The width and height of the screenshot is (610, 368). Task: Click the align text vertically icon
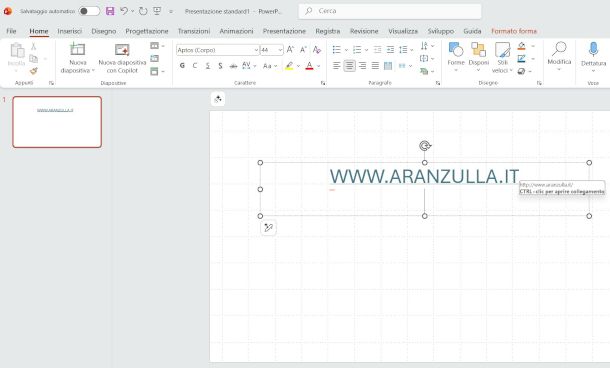427,59
